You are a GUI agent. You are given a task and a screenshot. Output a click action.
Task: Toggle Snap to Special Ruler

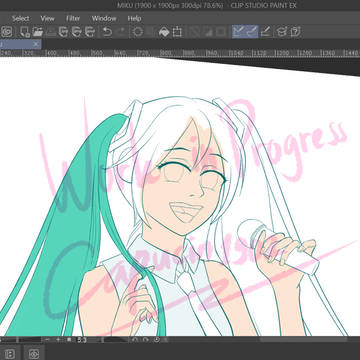(x=252, y=32)
